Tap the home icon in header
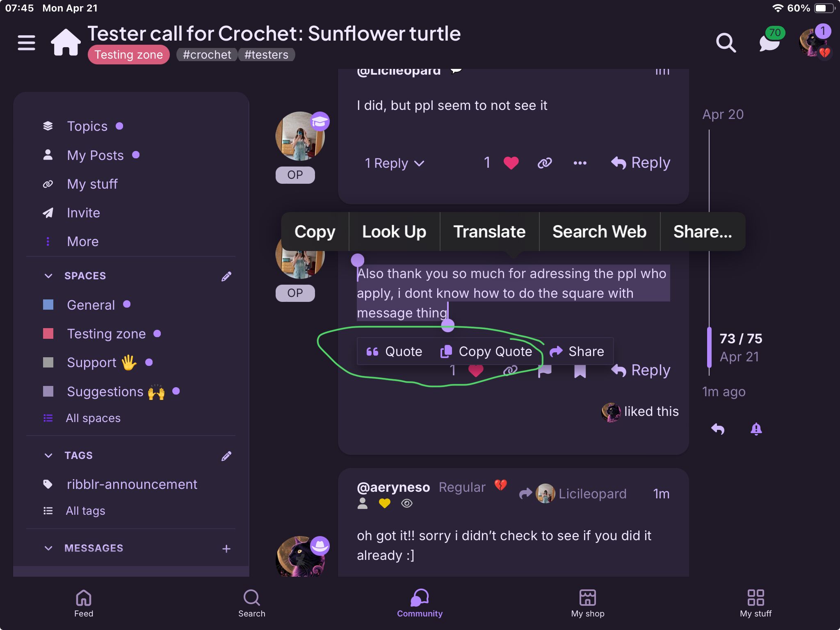 65,42
